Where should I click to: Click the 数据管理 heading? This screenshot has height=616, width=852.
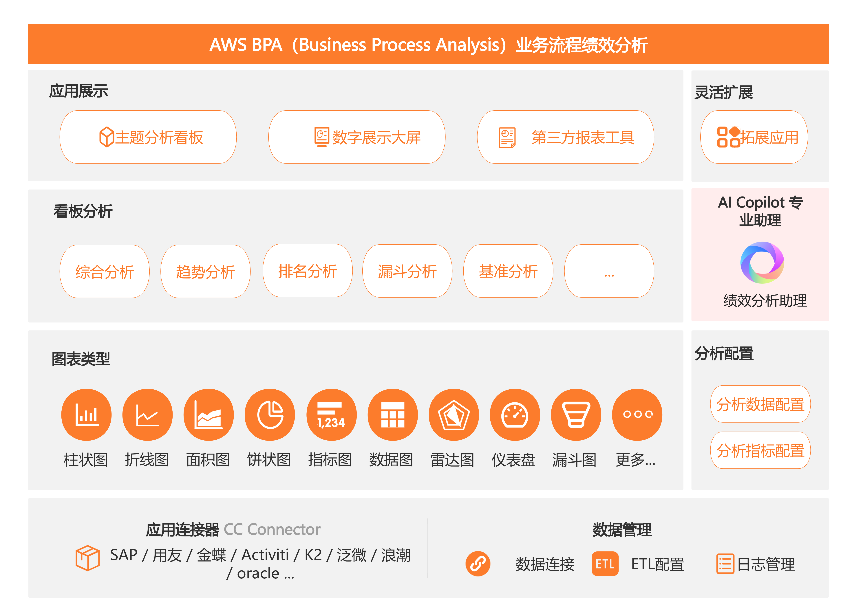[x=622, y=530]
